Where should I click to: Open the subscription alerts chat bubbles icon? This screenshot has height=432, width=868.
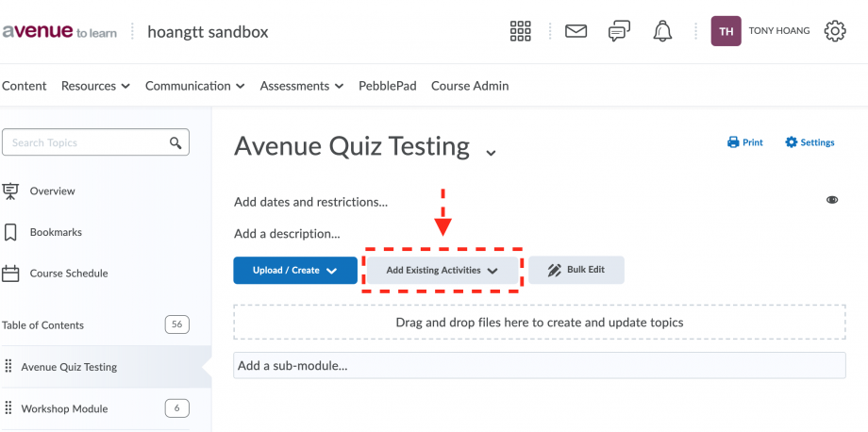pos(619,31)
